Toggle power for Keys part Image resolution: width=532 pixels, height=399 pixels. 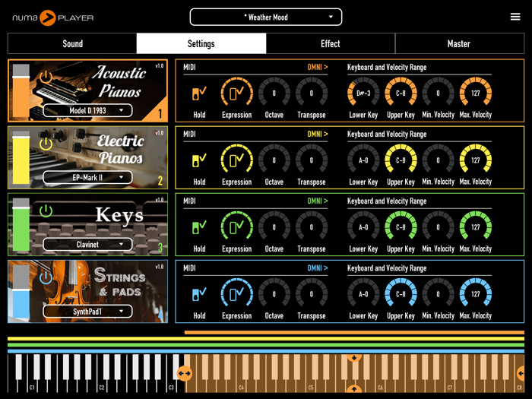coord(46,211)
